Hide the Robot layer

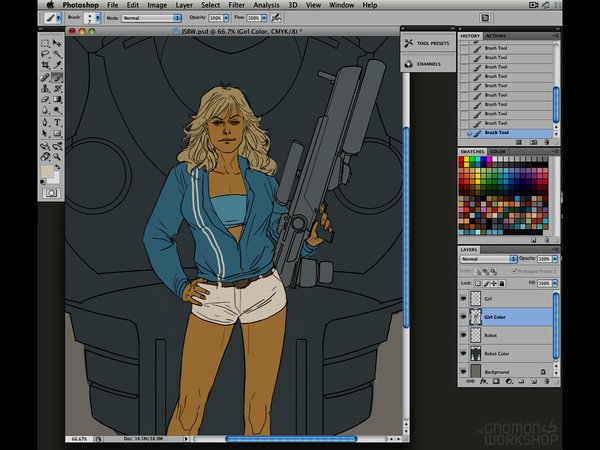[x=463, y=335]
